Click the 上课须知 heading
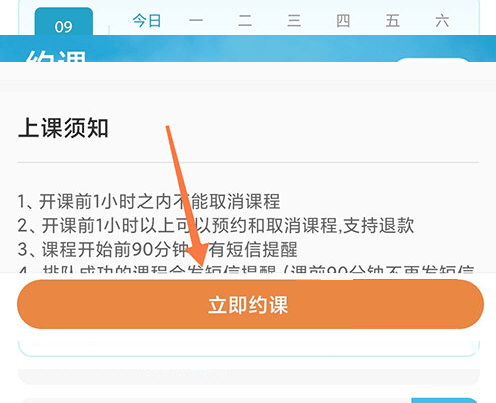The height and width of the screenshot is (403, 496). (x=63, y=128)
